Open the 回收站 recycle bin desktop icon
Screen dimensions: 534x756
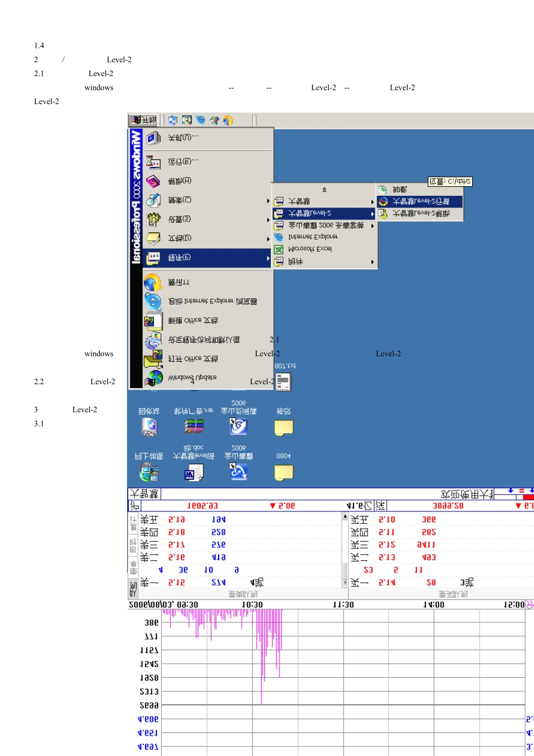click(150, 427)
